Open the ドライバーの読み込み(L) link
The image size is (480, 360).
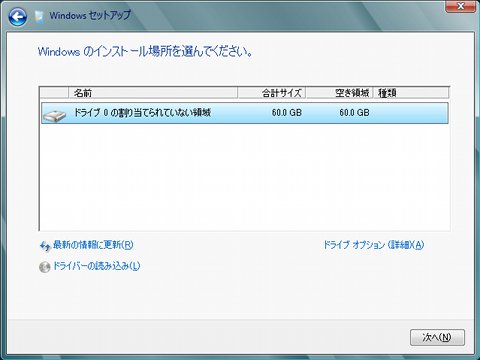[x=96, y=266]
